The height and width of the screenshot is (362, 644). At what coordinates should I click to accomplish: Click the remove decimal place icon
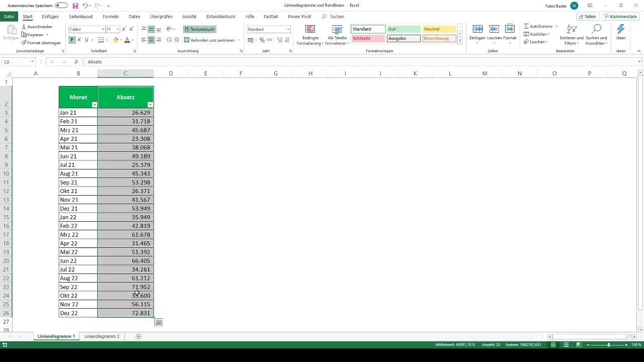click(x=287, y=40)
